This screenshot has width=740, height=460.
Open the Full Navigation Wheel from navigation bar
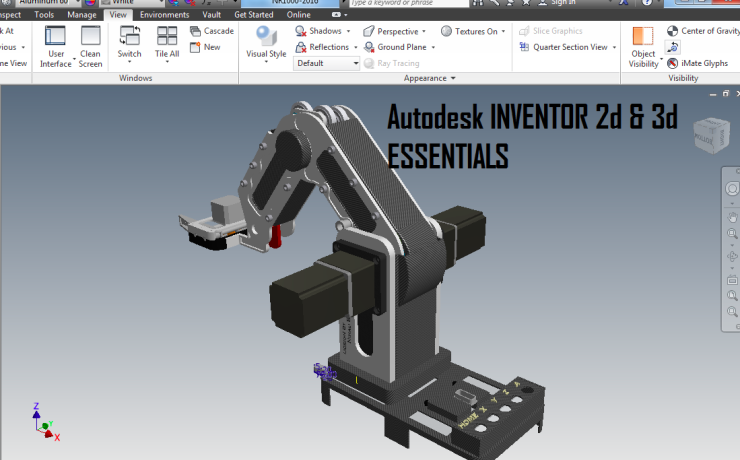click(x=732, y=189)
